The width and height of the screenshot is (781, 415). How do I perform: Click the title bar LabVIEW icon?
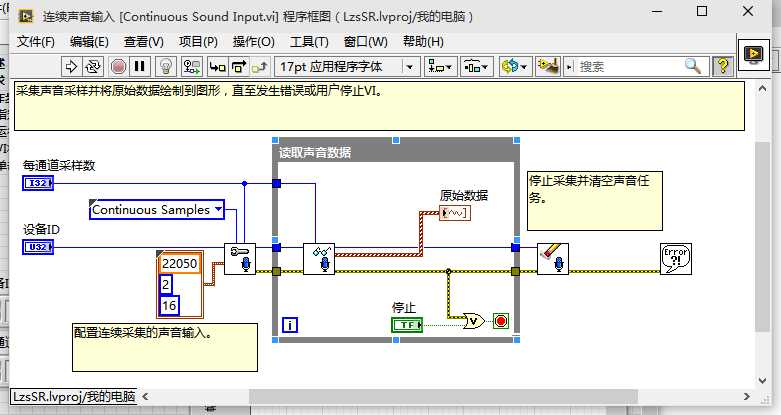(25, 16)
